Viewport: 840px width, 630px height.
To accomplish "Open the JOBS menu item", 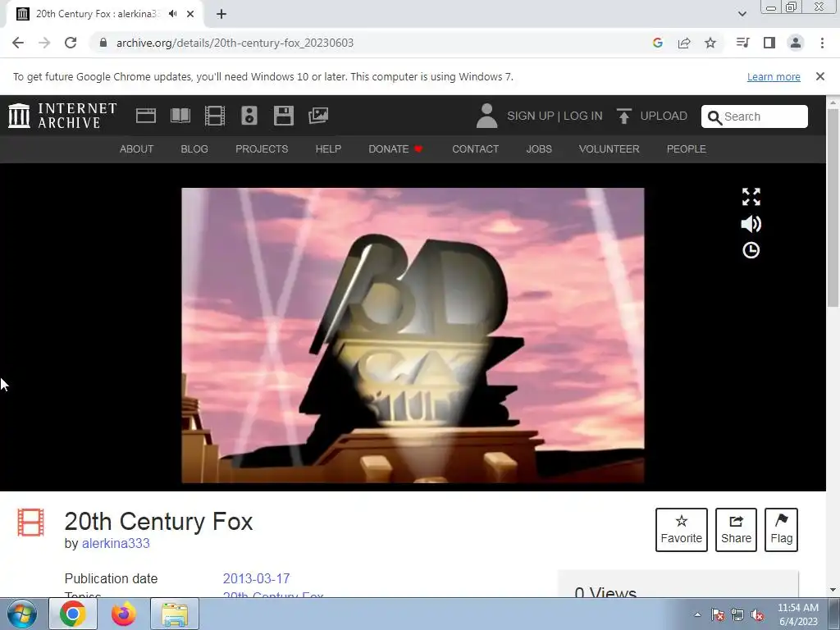I will click(x=539, y=149).
